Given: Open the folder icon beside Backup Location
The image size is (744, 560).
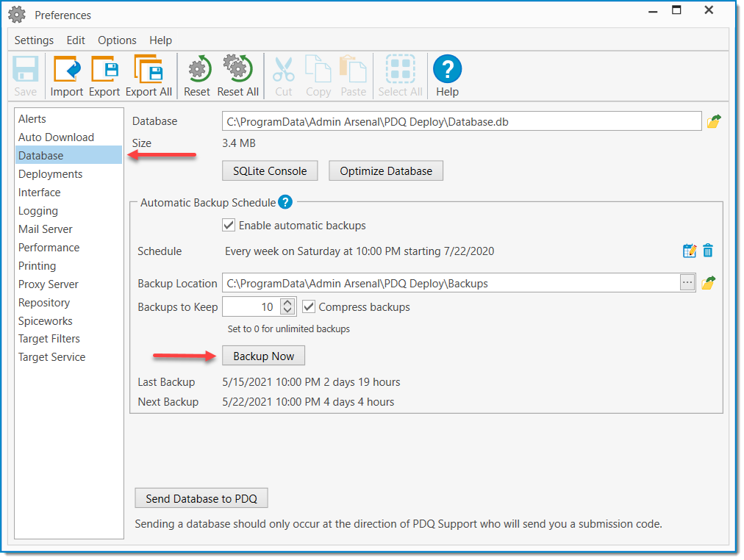Looking at the screenshot, I should [708, 283].
